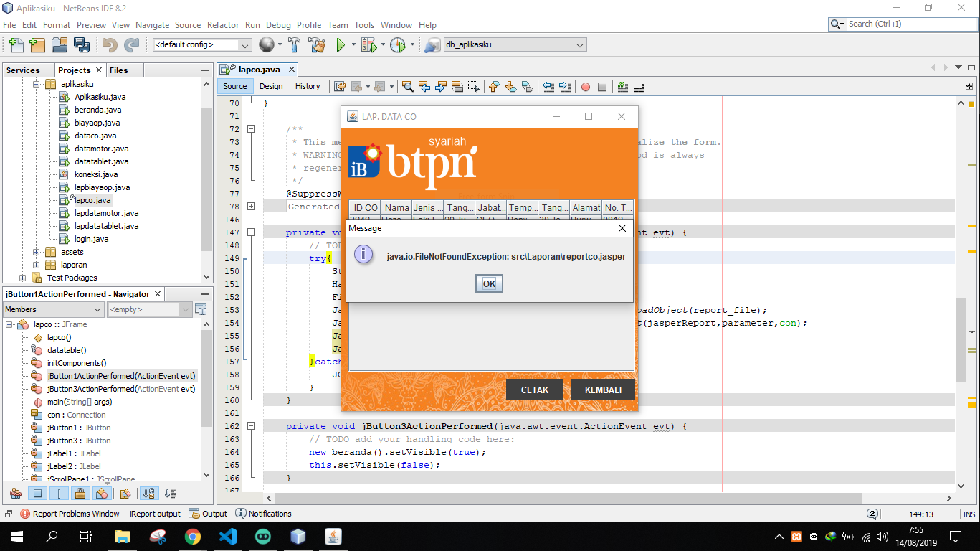This screenshot has height=551, width=980.
Task: Click the Shift Line Left icon
Action: 548,86
